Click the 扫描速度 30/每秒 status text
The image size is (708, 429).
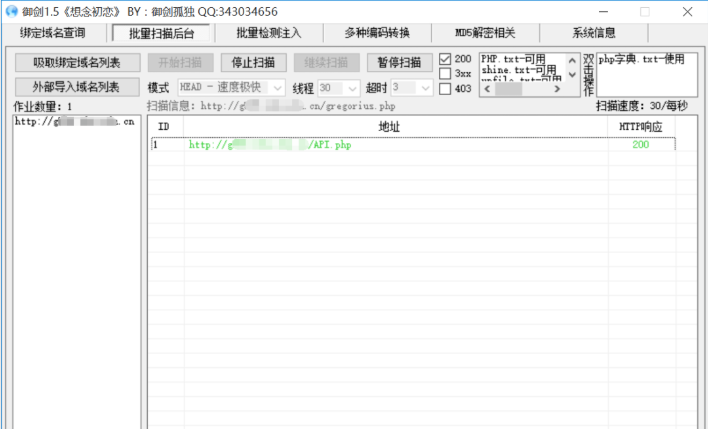coord(642,106)
